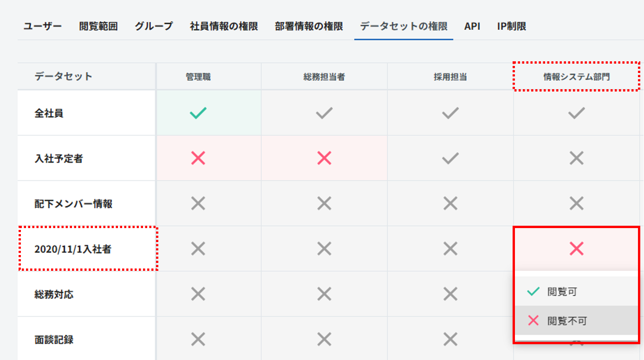Click red X for 入社予定者 under 総務担当者

(324, 158)
